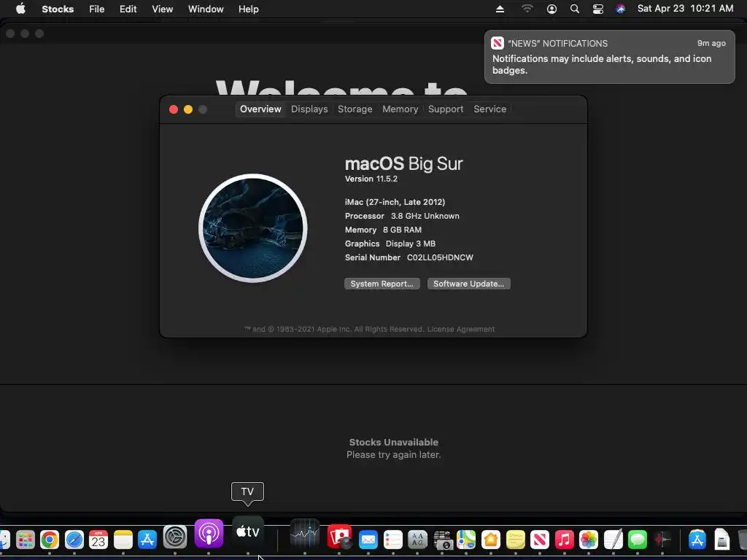Image resolution: width=747 pixels, height=560 pixels.
Task: Launch Music from the Dock
Action: pos(565,540)
